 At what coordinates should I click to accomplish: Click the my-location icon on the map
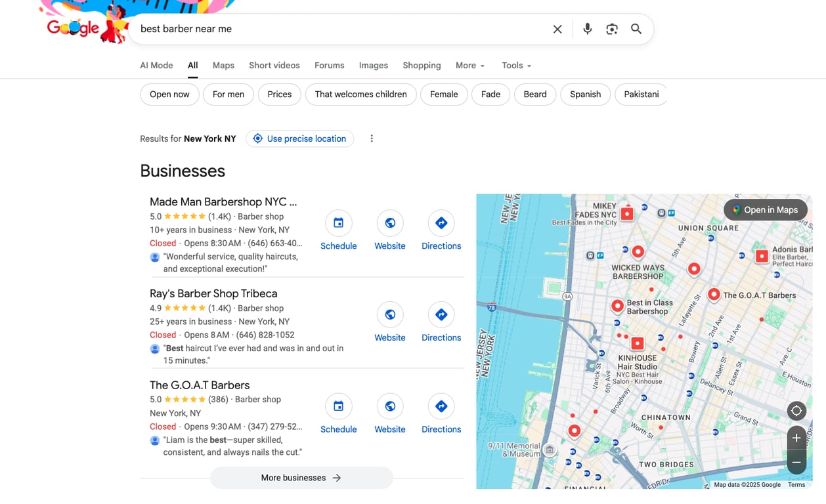(x=796, y=411)
